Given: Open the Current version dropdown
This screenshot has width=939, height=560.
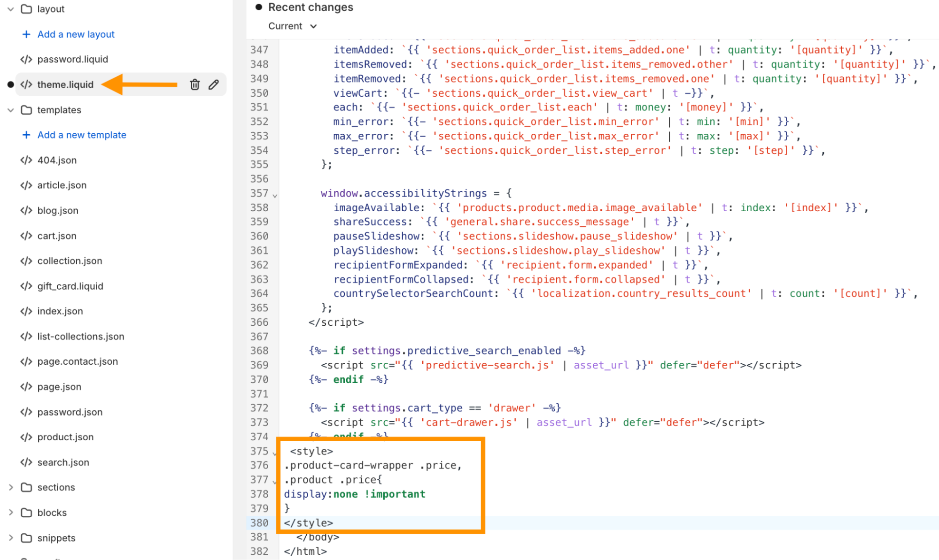Looking at the screenshot, I should [293, 26].
